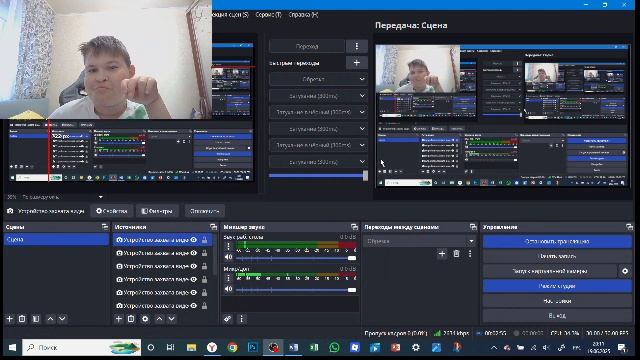Viewport: 640px width, 360px height.
Task: Add a new scene with the plus icon in Сцены panel
Action: pos(10,319)
